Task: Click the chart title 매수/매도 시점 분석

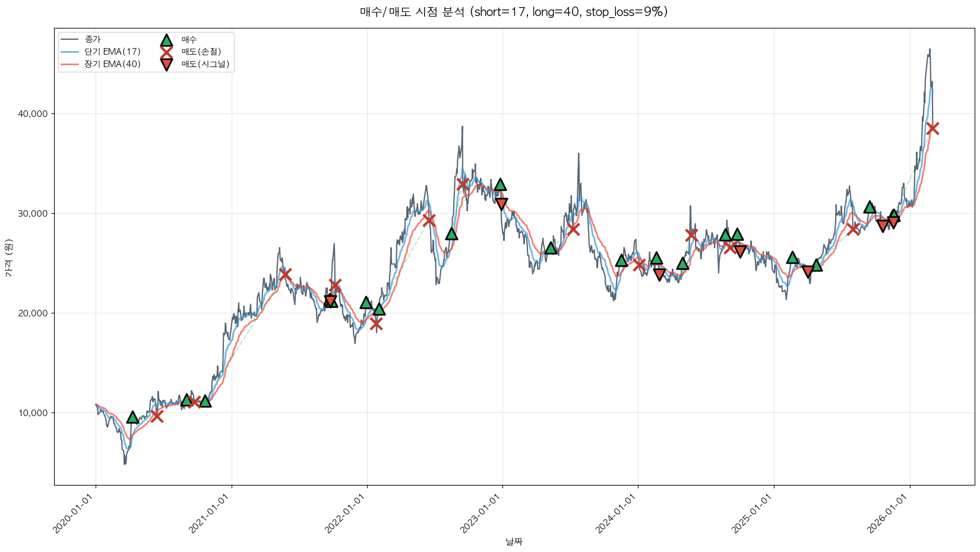Action: (514, 12)
